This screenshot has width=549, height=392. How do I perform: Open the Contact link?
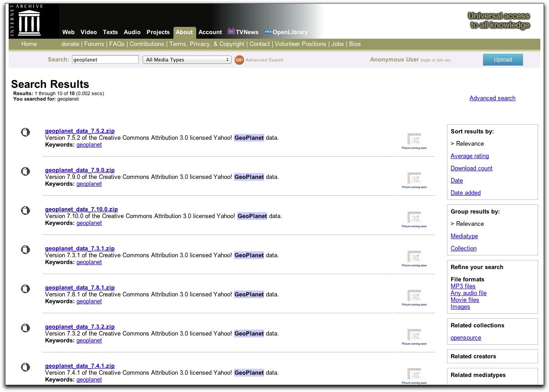click(259, 44)
